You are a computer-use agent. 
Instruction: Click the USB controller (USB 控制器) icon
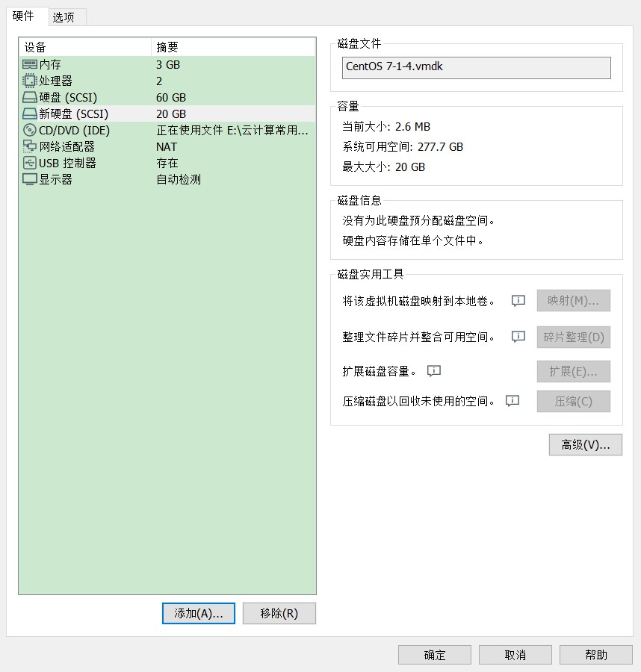coord(30,163)
